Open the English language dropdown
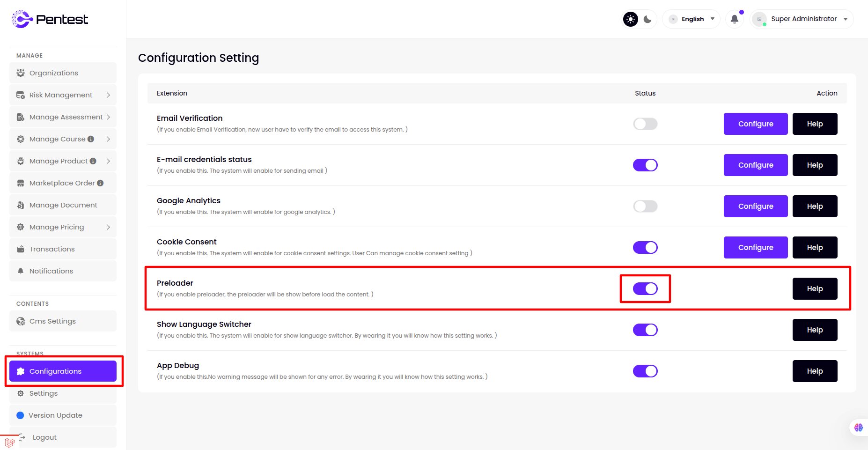Image resolution: width=868 pixels, height=450 pixels. click(692, 19)
